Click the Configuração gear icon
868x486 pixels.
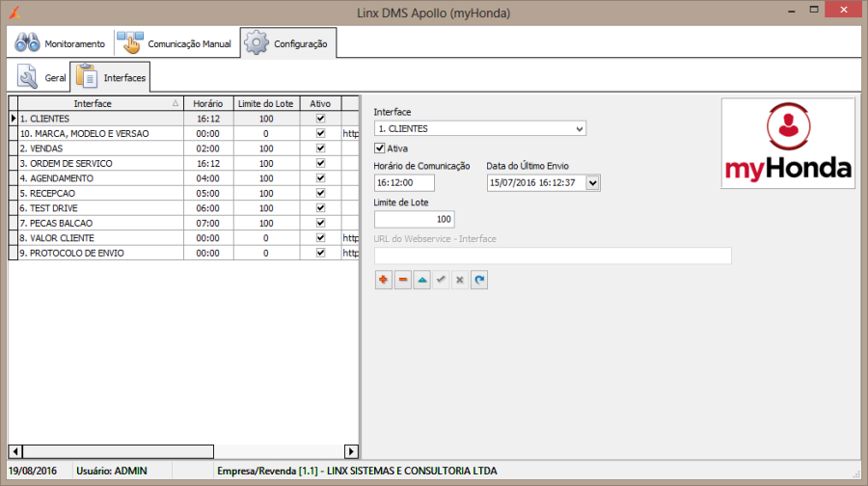(257, 42)
